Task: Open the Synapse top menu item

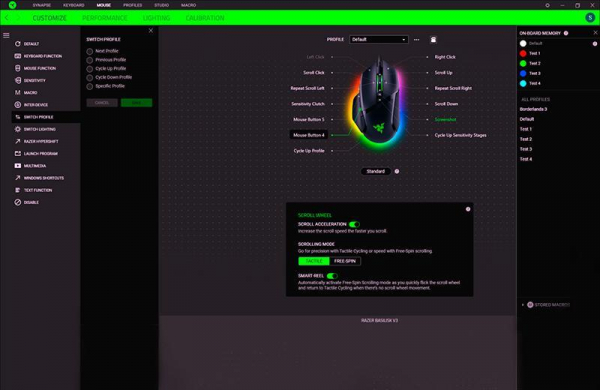Action: click(42, 5)
